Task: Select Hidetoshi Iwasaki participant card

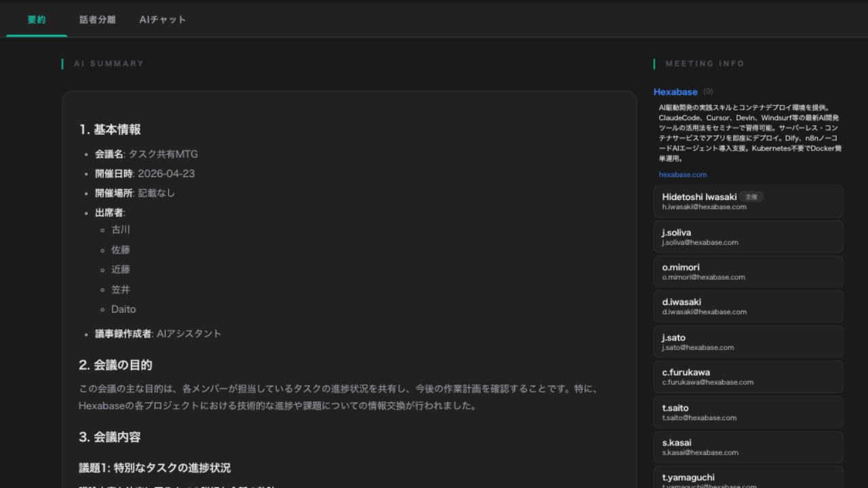Action: pos(748,201)
